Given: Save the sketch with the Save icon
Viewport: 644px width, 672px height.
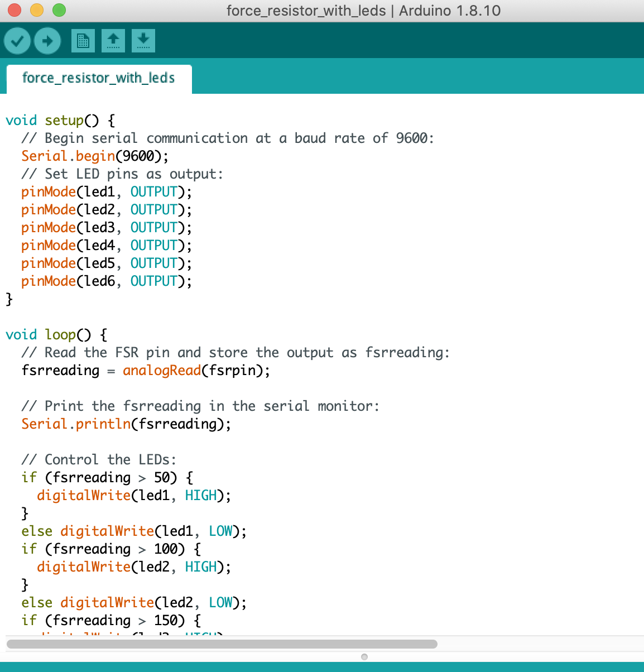Looking at the screenshot, I should (x=143, y=41).
